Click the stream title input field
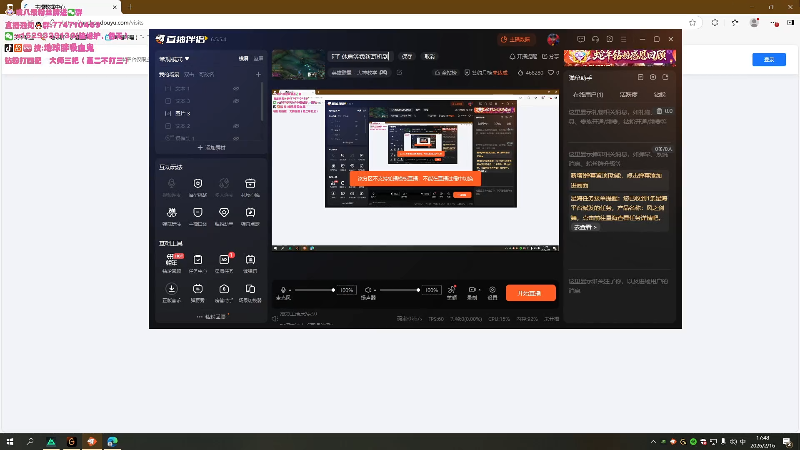 360,57
